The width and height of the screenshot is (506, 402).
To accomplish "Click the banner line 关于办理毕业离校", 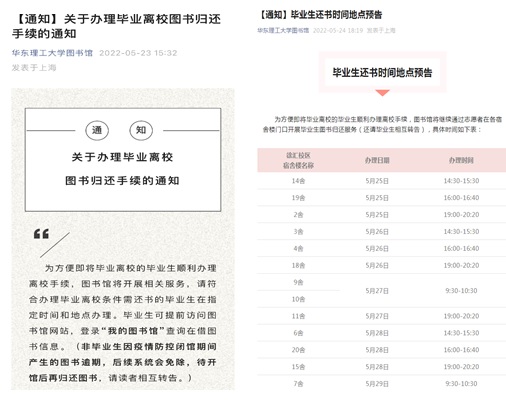I will pyautogui.click(x=122, y=157).
